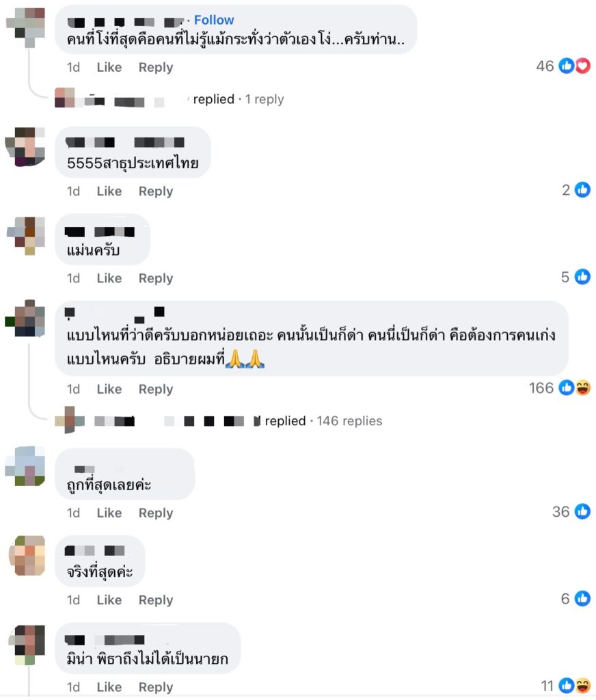Open the 166 reactions count
596x700 pixels.
point(541,388)
